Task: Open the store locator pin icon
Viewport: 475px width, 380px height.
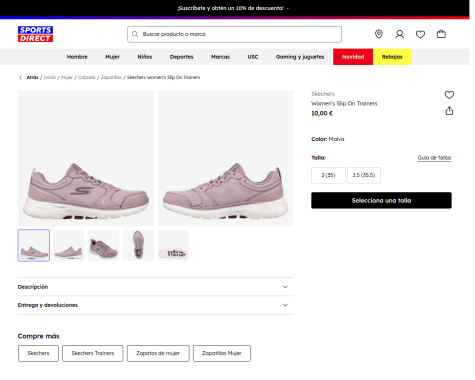Action: coord(379,34)
